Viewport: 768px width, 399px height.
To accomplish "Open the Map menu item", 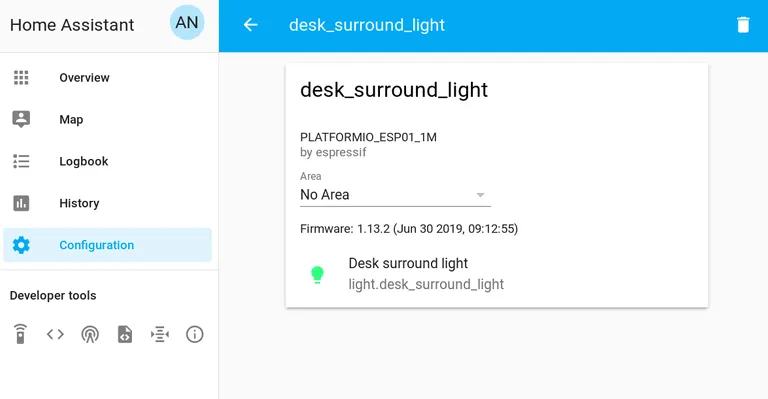I will [x=107, y=119].
